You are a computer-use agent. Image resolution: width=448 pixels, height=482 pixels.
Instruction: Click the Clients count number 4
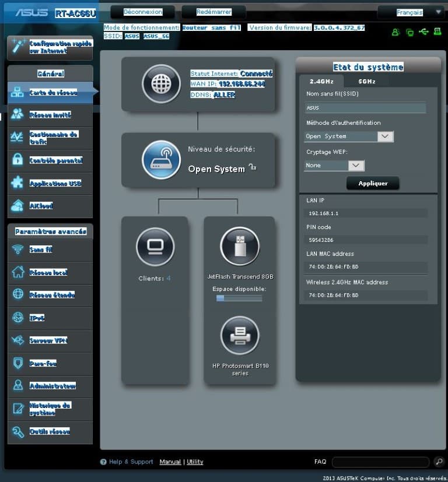click(169, 278)
